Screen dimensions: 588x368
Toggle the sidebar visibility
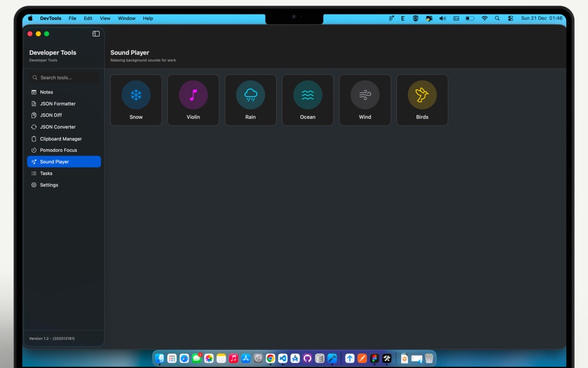coord(95,33)
